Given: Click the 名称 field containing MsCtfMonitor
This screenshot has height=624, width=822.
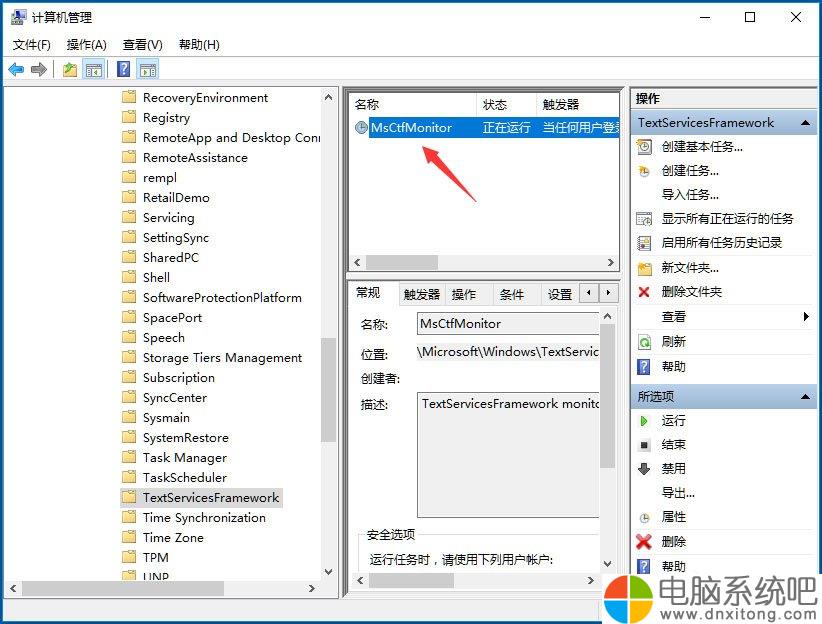Looking at the screenshot, I should click(x=508, y=324).
